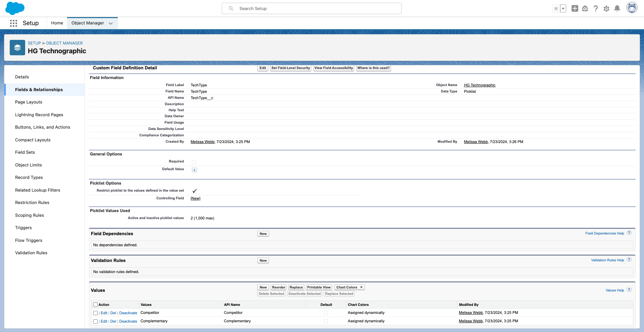Go to the Home tab
644x332 pixels.
pos(57,23)
